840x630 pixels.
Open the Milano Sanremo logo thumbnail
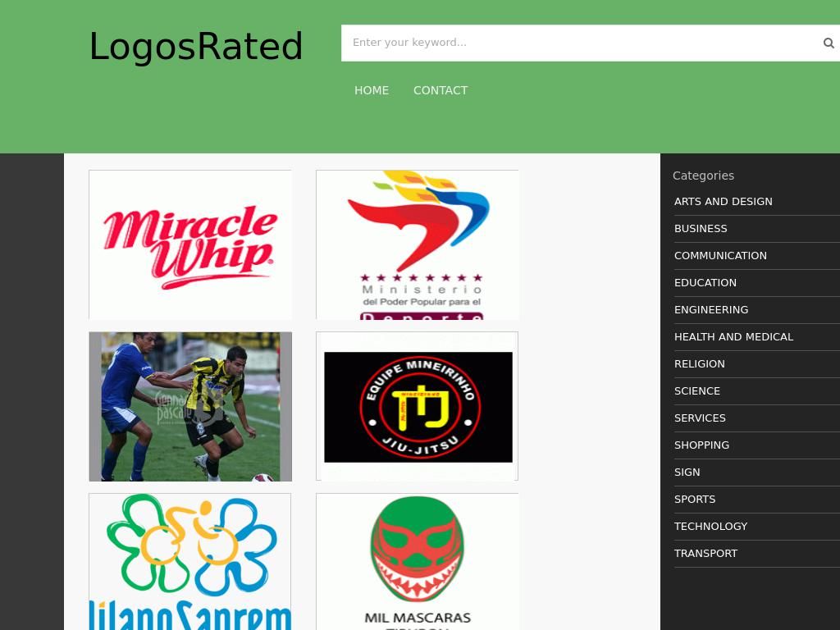tap(190, 561)
